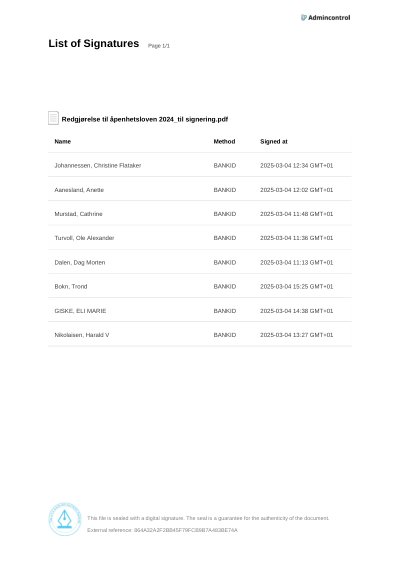Click the PDF document file icon
The width and height of the screenshot is (400, 567).
pyautogui.click(x=53, y=118)
